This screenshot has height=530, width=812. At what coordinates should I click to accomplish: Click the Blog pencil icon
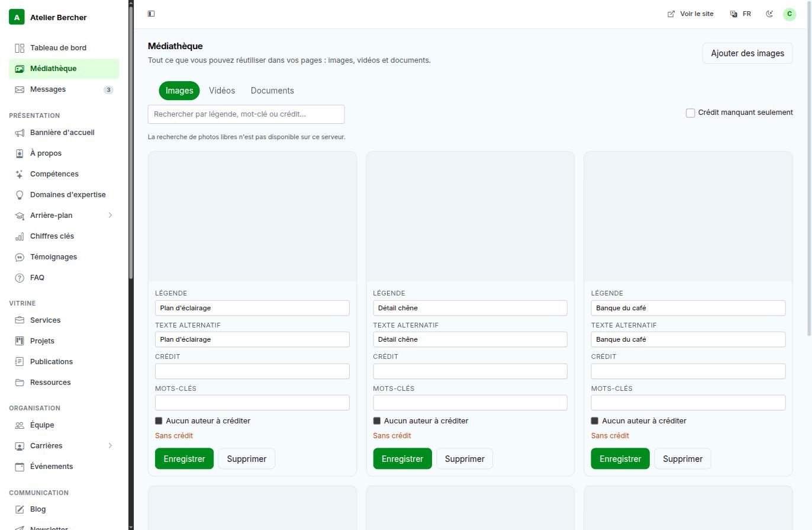20,509
